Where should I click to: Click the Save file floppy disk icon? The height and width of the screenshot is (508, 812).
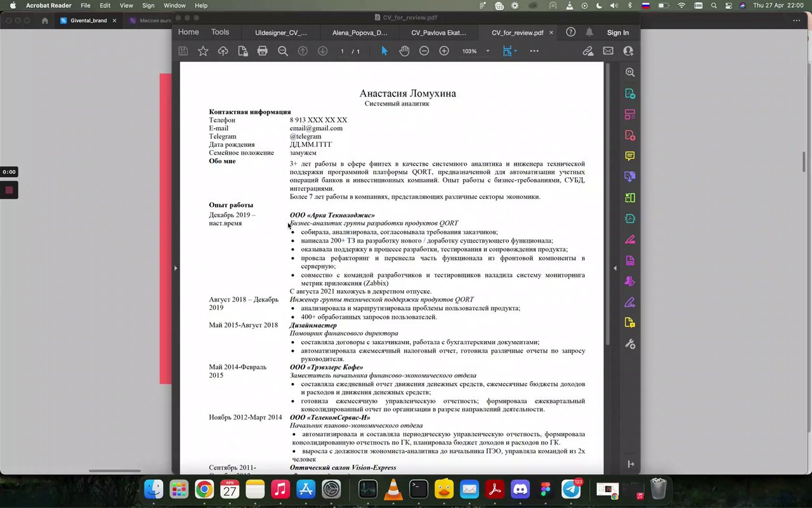[183, 51]
